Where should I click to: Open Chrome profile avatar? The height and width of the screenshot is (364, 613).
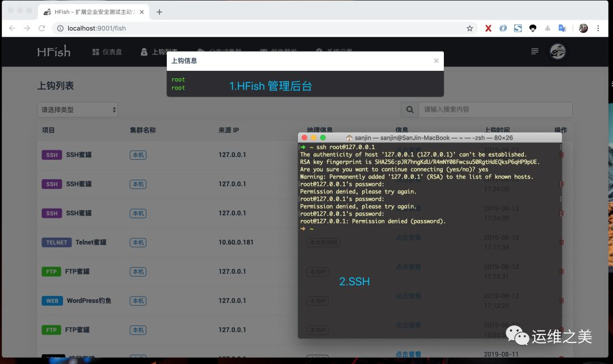click(x=583, y=28)
